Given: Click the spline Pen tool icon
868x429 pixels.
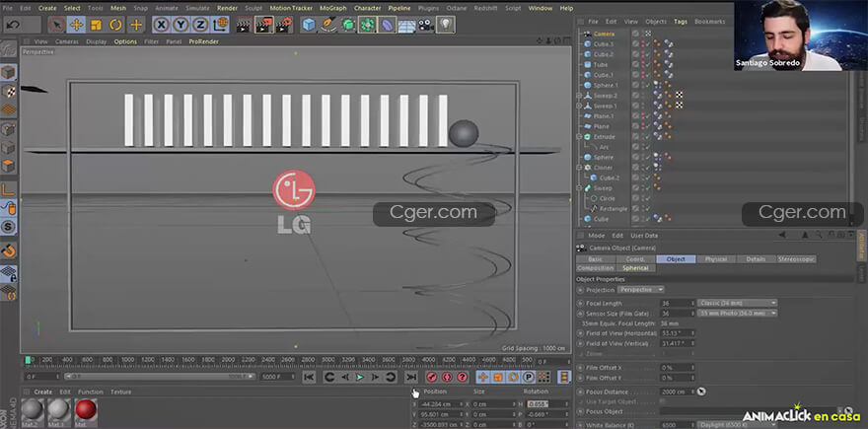Looking at the screenshot, I should 328,25.
